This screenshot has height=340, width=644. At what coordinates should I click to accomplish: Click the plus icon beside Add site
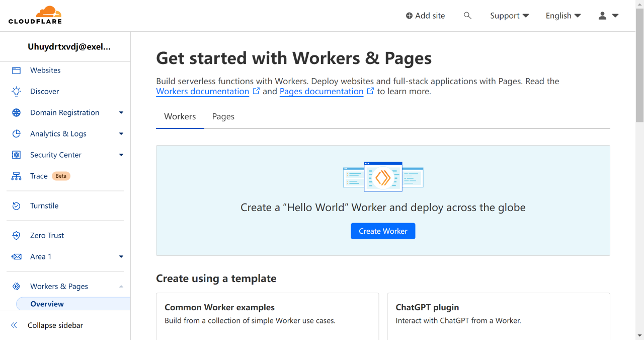pyautogui.click(x=409, y=16)
